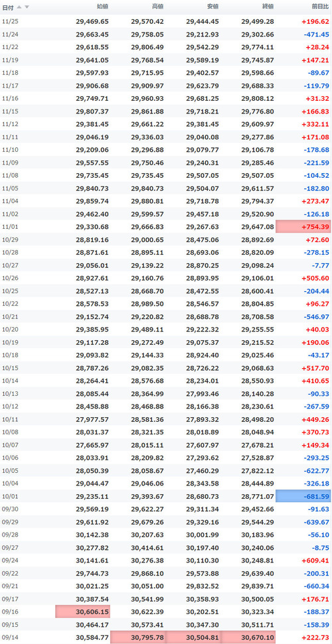Click the -104.52 change value
Screen dimensions: 332x644
pyautogui.click(x=316, y=175)
